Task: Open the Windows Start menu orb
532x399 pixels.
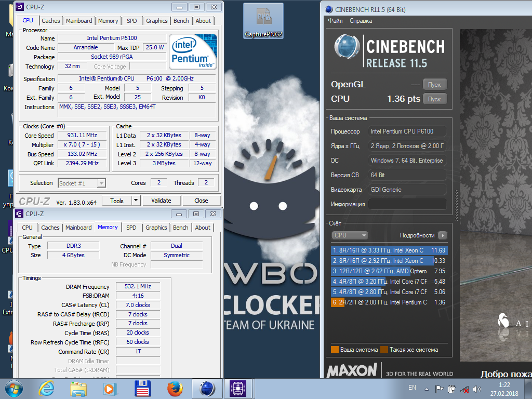Action: click(14, 389)
